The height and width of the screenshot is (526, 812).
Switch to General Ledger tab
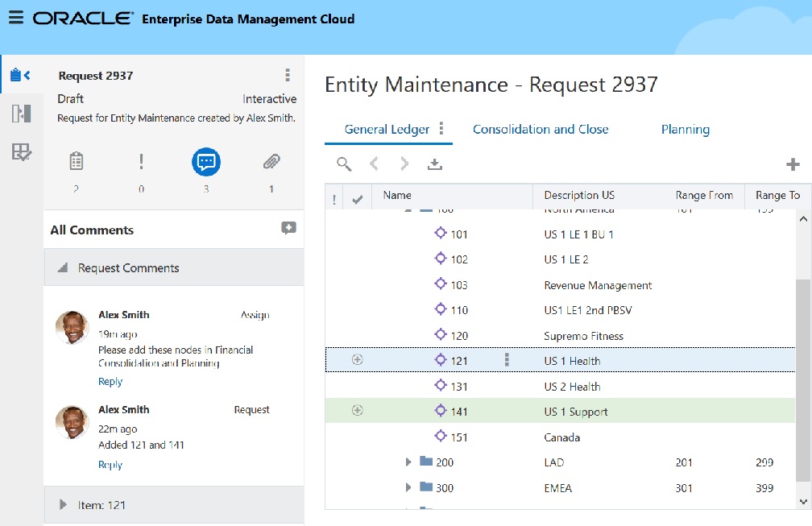coord(387,129)
